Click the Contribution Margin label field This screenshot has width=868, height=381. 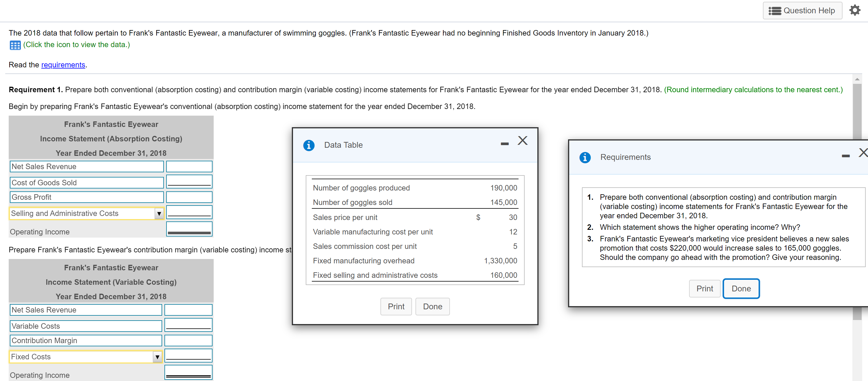[86, 340]
